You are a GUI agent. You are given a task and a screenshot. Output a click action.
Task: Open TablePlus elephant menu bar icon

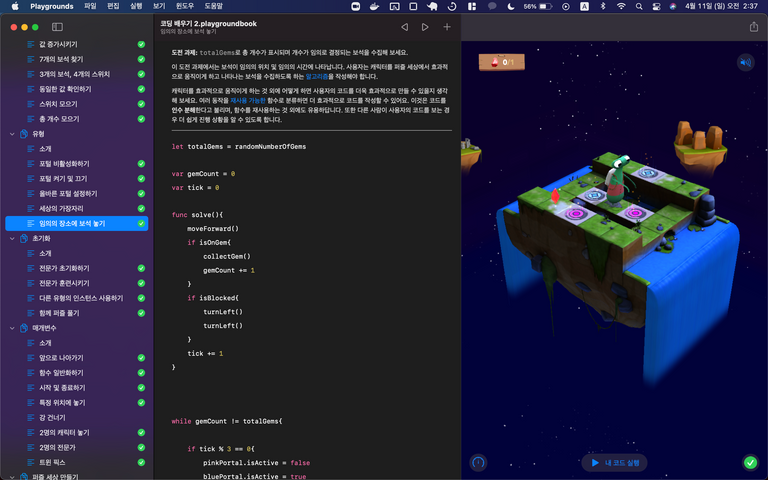(x=432, y=6)
